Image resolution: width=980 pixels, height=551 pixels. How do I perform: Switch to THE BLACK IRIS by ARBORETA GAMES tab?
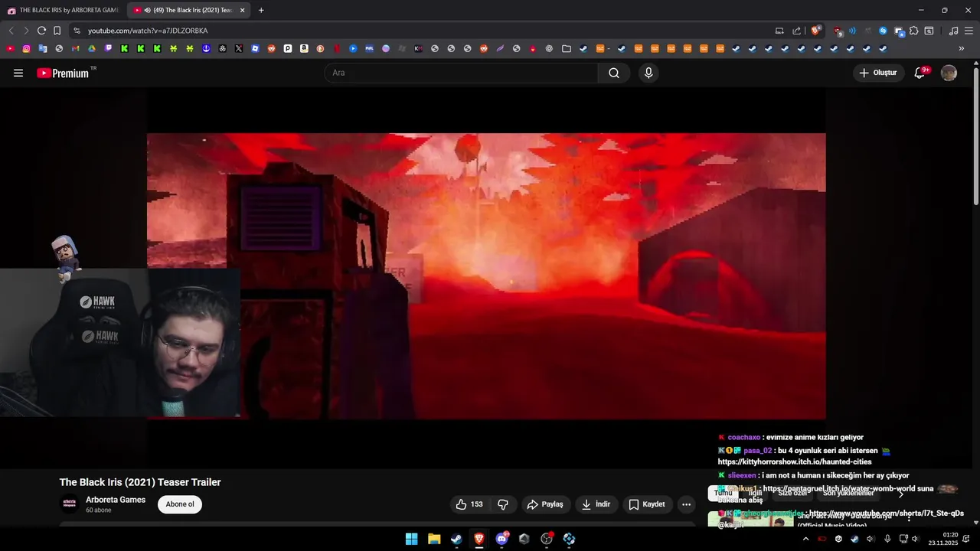pyautogui.click(x=63, y=10)
